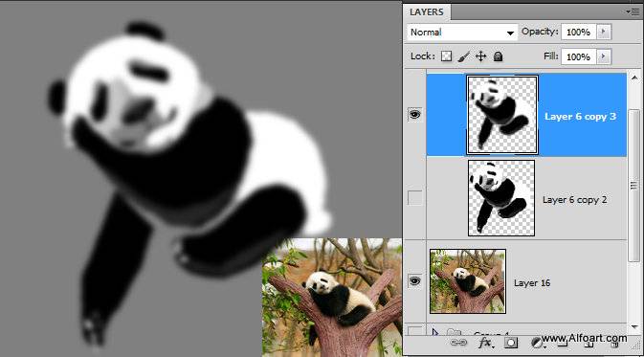Screen dimensions: 644x357
Task: Add a layer mask via mask icon
Action: [511, 343]
